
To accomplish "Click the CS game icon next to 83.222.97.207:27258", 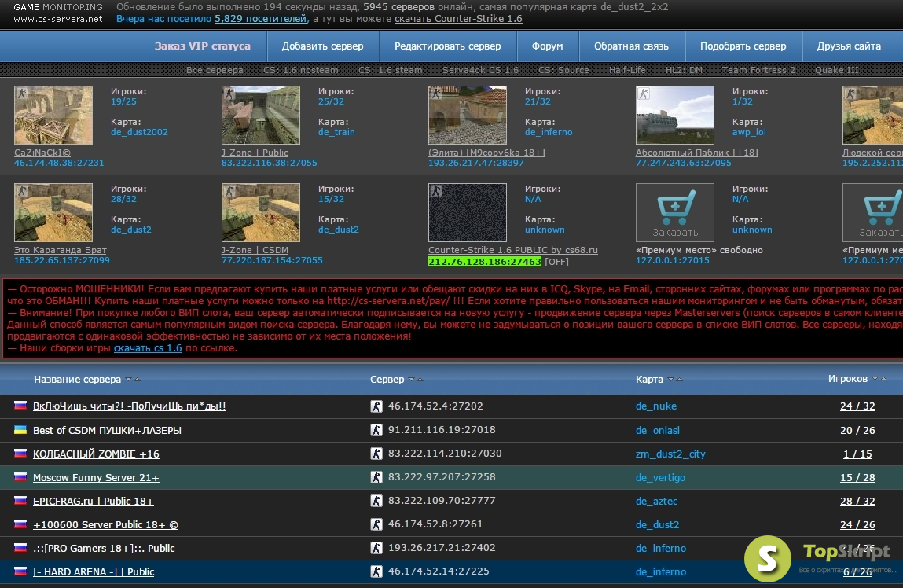I will tap(376, 477).
